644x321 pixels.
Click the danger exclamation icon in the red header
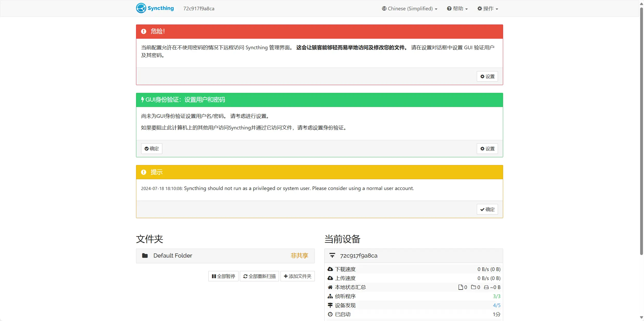click(144, 31)
